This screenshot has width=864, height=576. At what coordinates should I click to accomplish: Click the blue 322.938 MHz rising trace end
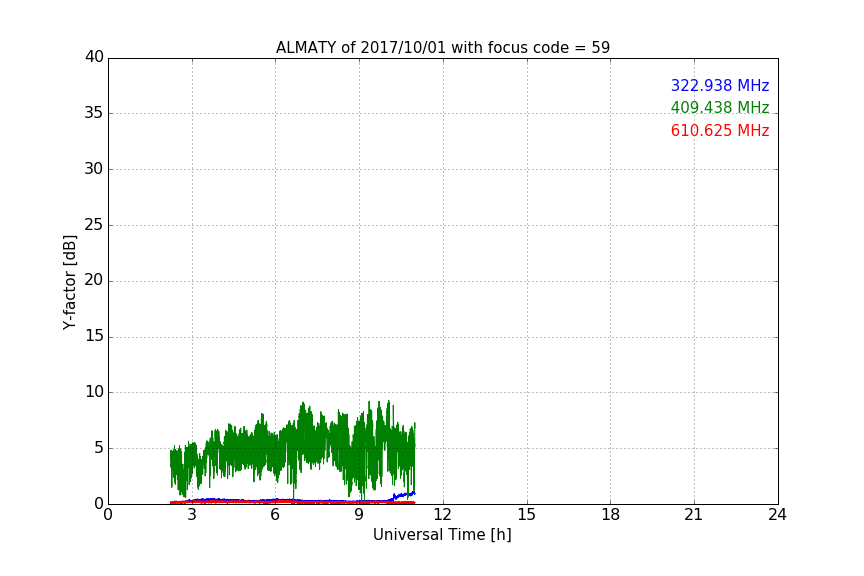(x=405, y=495)
